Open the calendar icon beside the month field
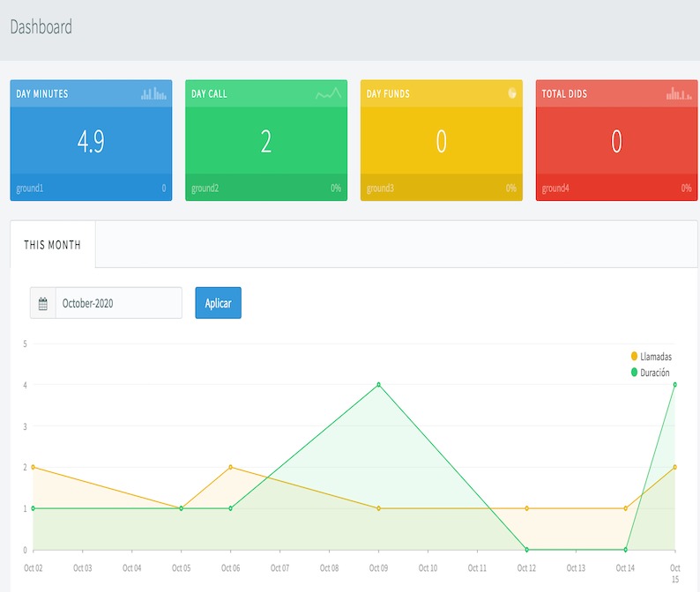This screenshot has width=700, height=592. pyautogui.click(x=42, y=303)
